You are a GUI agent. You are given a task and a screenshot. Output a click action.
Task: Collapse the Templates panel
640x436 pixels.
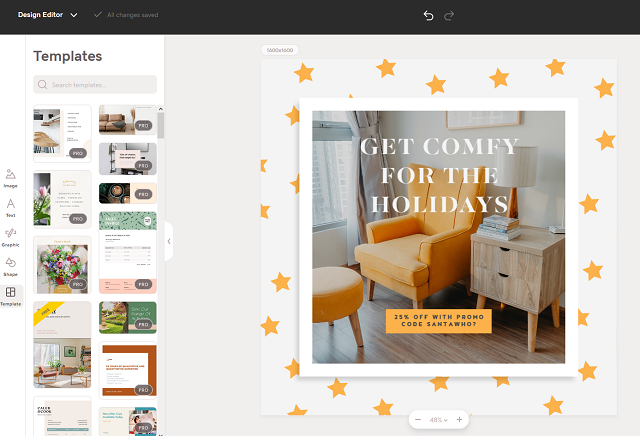(x=169, y=241)
